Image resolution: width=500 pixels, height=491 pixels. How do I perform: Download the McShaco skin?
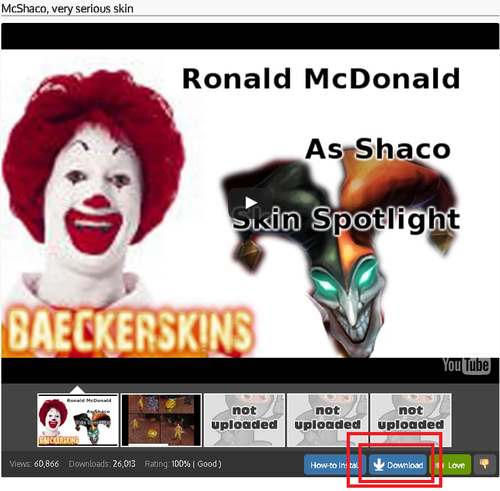(x=398, y=465)
